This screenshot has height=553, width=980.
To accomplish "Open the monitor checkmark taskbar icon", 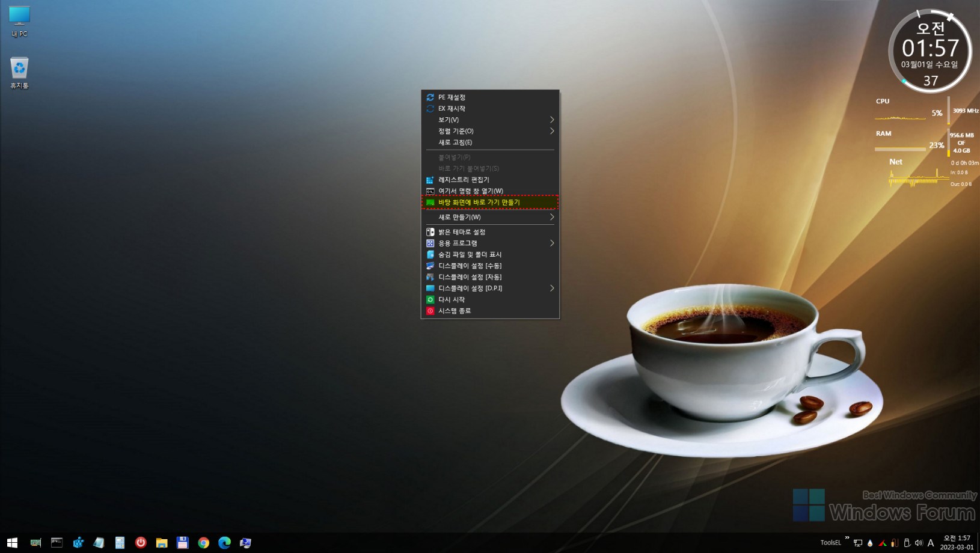I will pos(245,543).
